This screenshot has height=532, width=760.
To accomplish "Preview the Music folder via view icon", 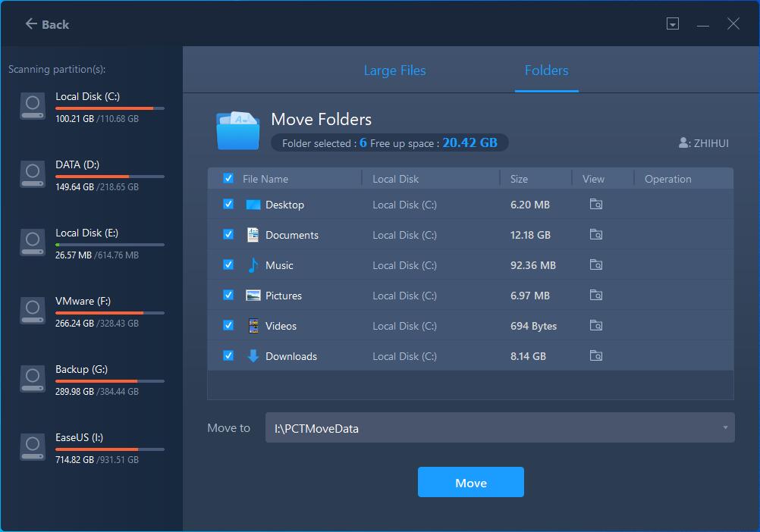I will [x=596, y=265].
